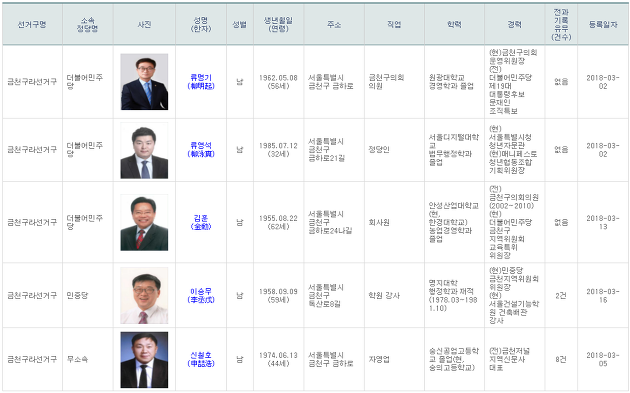The height and width of the screenshot is (393, 630).
Task: Select birthdate cell 1974.06.13 (44세)
Action: tap(278, 359)
